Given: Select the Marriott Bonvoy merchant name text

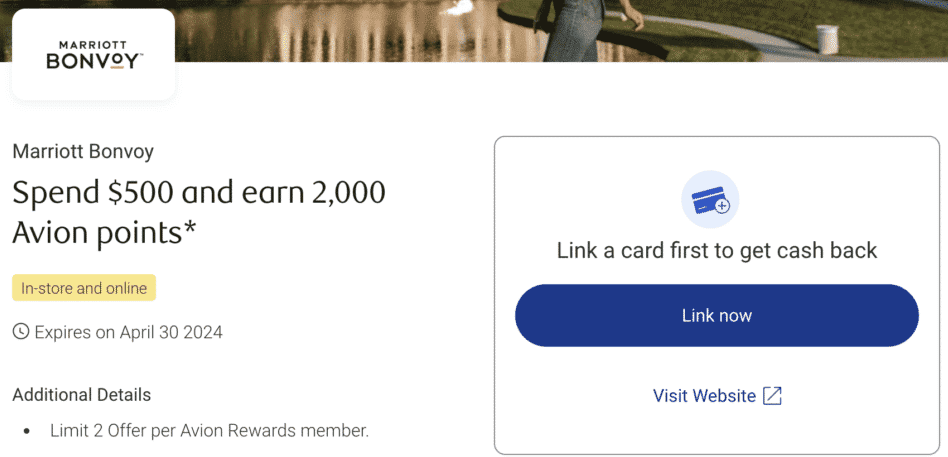Looking at the screenshot, I should (x=83, y=152).
